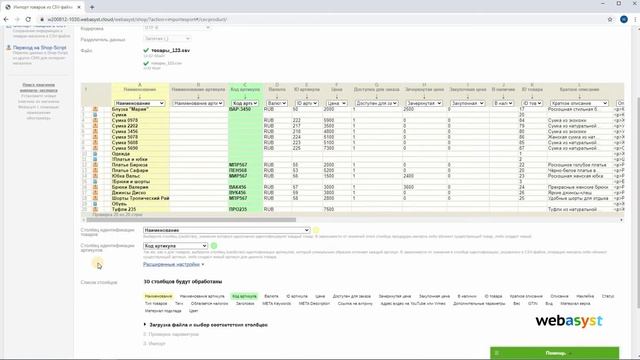640x360 pixels.
Task: Click the product icon in the Сумка 0978 row
Action: click(95, 120)
